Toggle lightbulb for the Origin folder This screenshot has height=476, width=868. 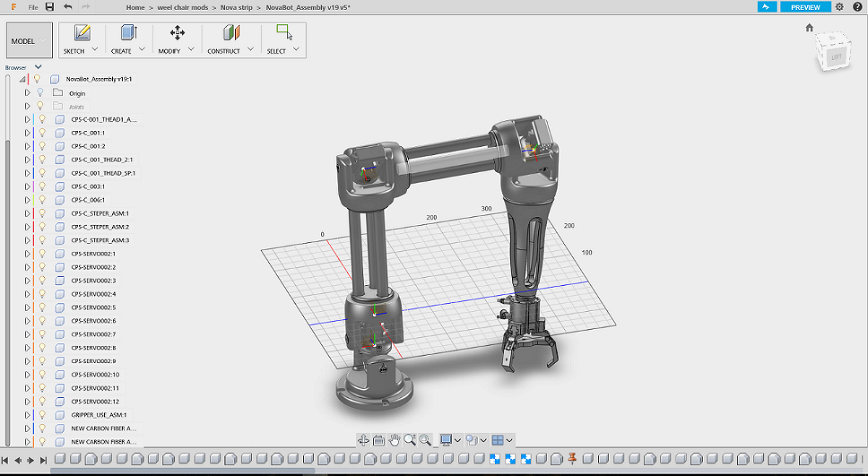(41, 93)
